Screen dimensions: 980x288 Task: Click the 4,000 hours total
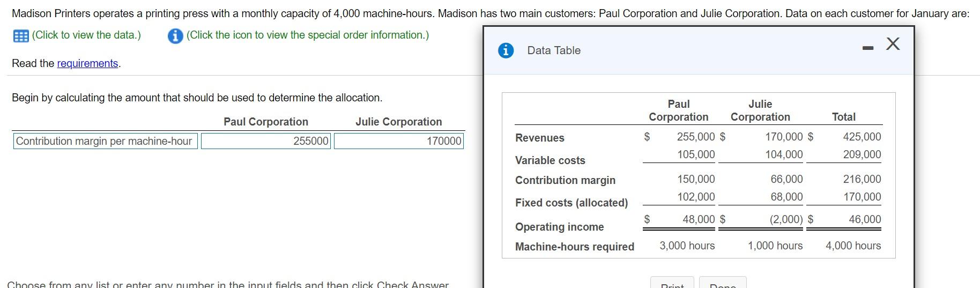point(853,246)
